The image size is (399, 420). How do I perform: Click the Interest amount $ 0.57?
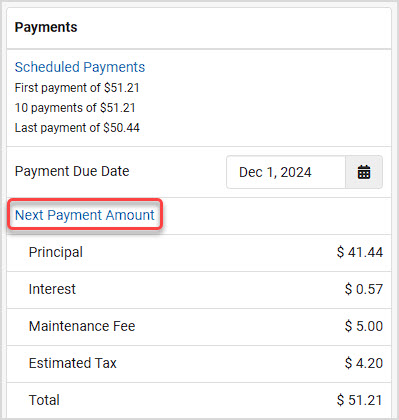click(x=364, y=289)
